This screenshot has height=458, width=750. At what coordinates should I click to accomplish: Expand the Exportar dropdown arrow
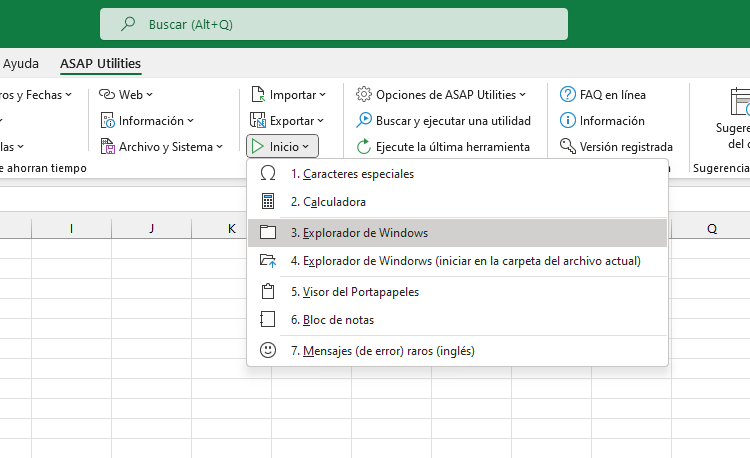(320, 120)
